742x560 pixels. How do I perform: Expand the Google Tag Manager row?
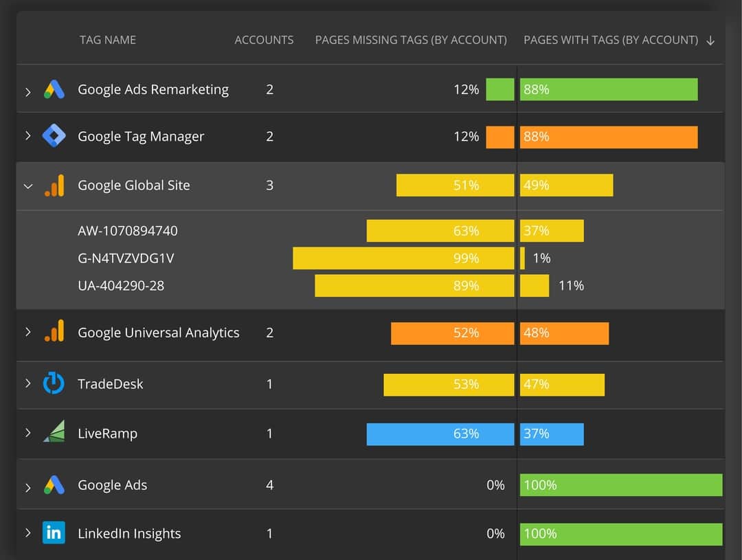tap(28, 136)
